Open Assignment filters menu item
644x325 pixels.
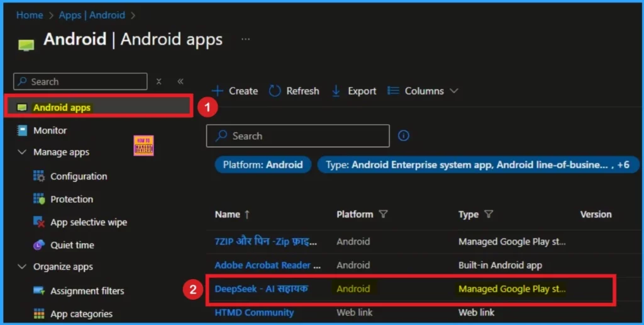[x=87, y=291]
